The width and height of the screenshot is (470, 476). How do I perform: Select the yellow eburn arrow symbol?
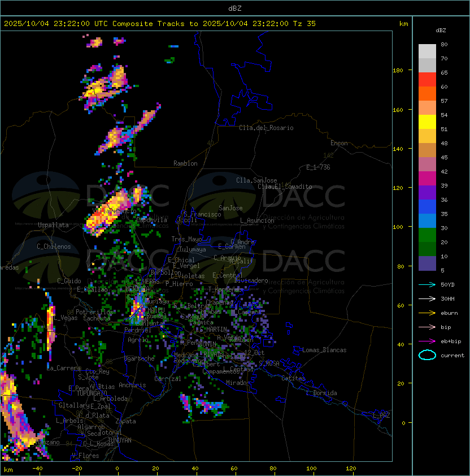pos(427,313)
